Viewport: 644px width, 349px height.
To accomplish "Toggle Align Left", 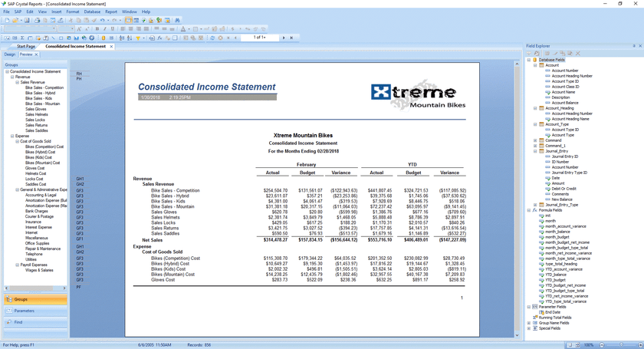I will click(x=123, y=29).
